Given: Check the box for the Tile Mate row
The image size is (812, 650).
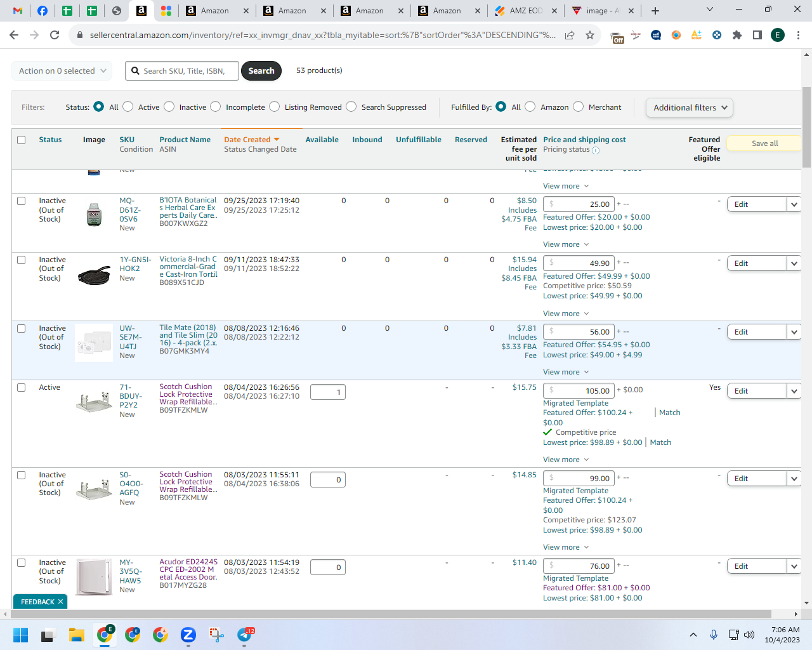Looking at the screenshot, I should 22,328.
